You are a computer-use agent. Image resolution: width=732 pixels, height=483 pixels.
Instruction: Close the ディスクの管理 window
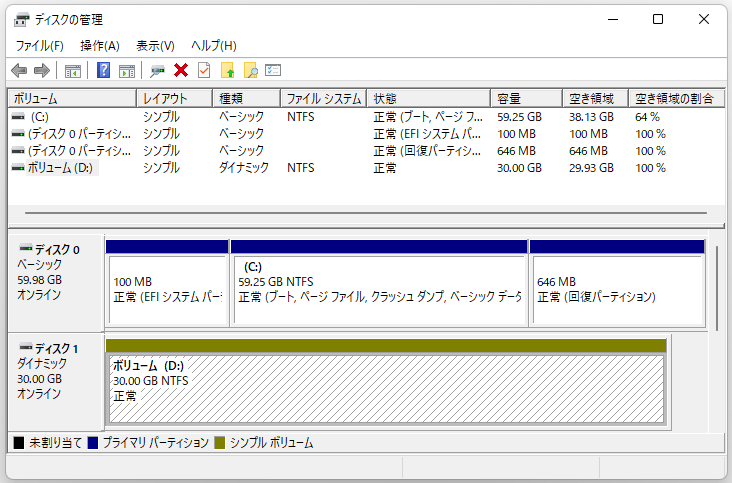704,20
